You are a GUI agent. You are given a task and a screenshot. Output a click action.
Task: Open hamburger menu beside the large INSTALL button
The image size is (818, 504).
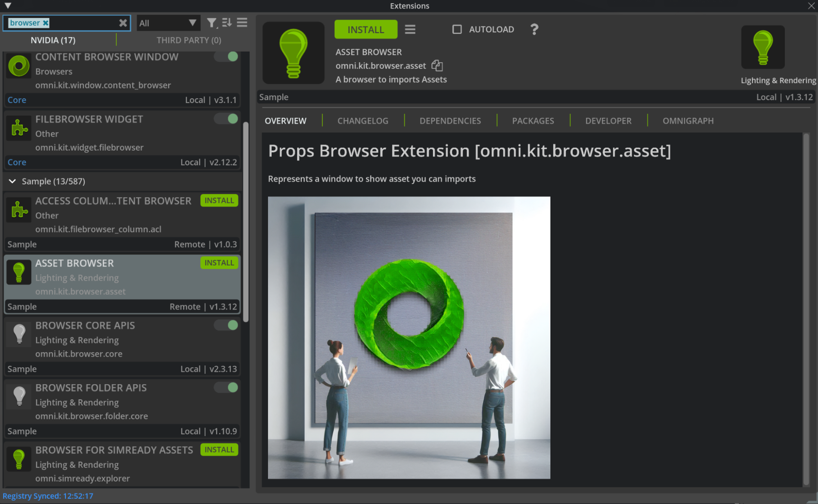click(x=410, y=29)
